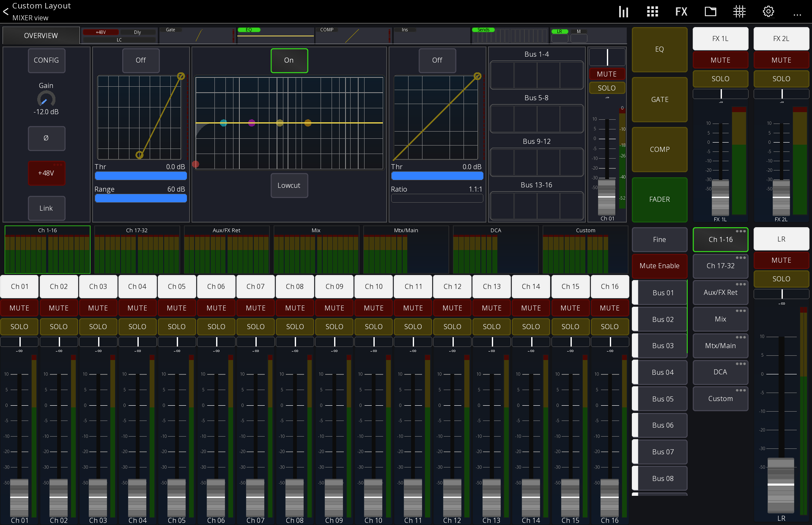Image resolution: width=812 pixels, height=525 pixels.
Task: Open the settings gear icon
Action: (x=768, y=12)
